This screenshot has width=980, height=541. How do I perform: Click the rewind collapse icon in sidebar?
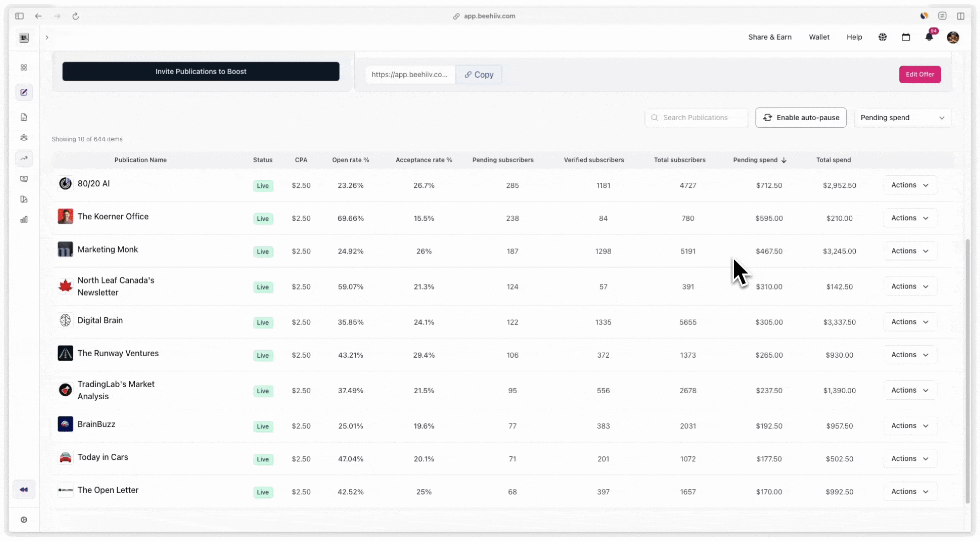[x=24, y=489]
